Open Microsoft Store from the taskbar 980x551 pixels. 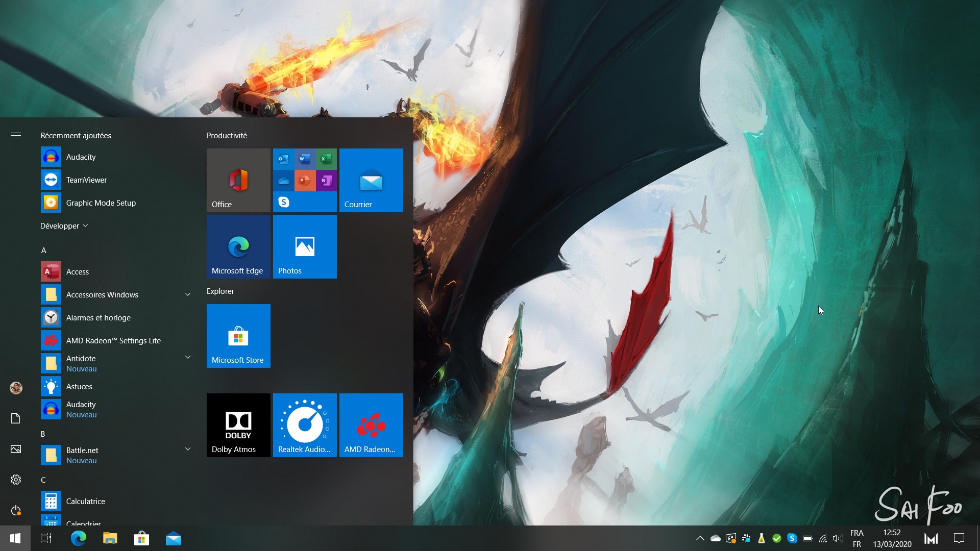tap(141, 538)
